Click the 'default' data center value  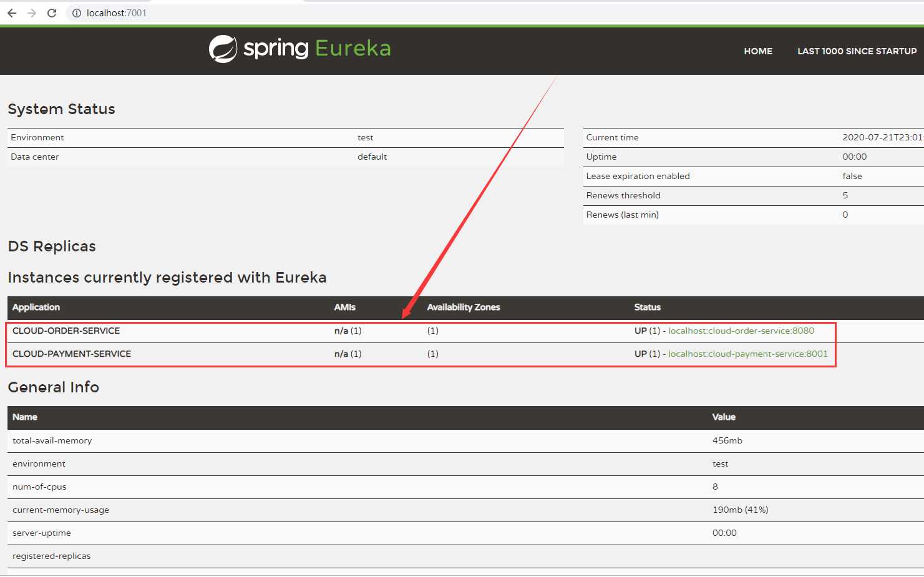(x=372, y=157)
